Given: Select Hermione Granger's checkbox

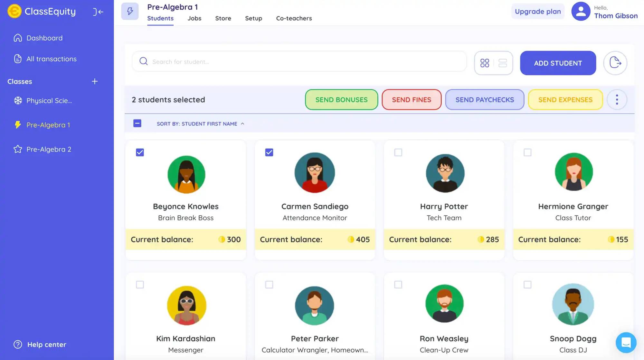Looking at the screenshot, I should coord(527,152).
